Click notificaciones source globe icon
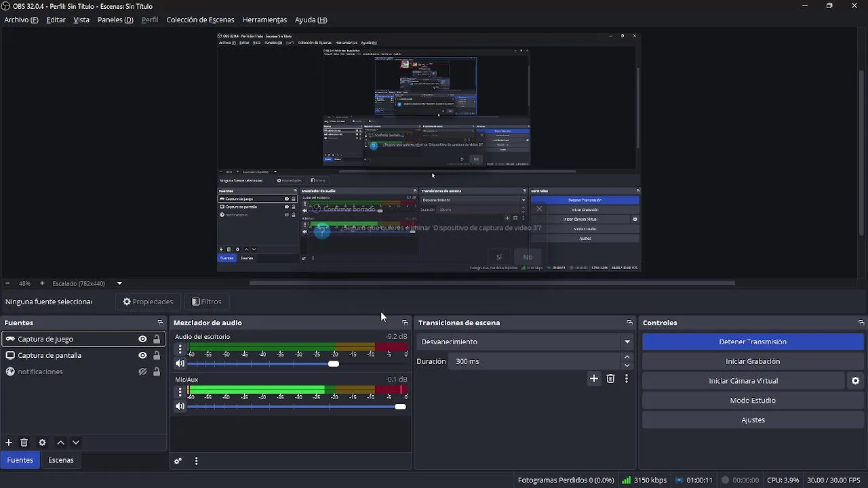The width and height of the screenshot is (868, 488). coord(10,371)
